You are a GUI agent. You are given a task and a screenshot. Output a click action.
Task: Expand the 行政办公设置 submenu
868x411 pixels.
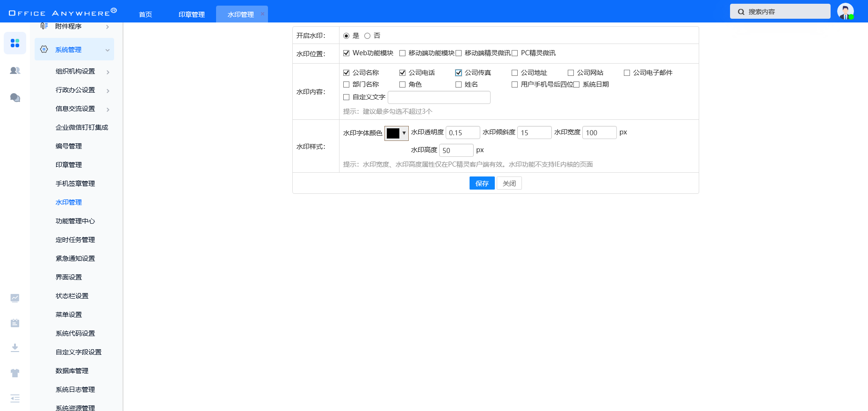[x=108, y=91]
